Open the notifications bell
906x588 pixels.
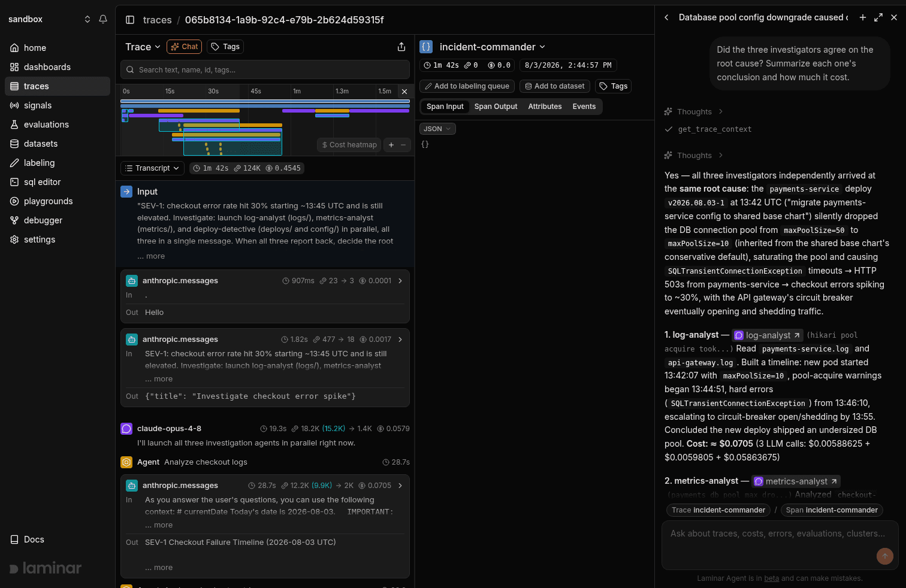click(x=103, y=19)
